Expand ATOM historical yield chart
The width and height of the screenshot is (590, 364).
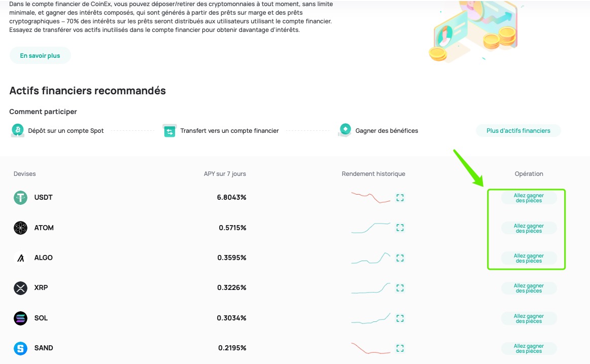(x=400, y=228)
